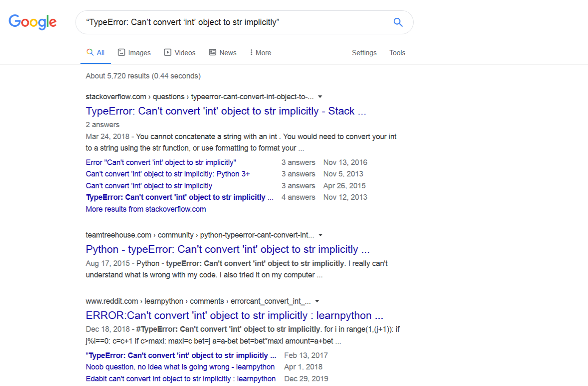The image size is (588, 386).
Task: Open the reddit learnpython ERROR result
Action: (234, 316)
